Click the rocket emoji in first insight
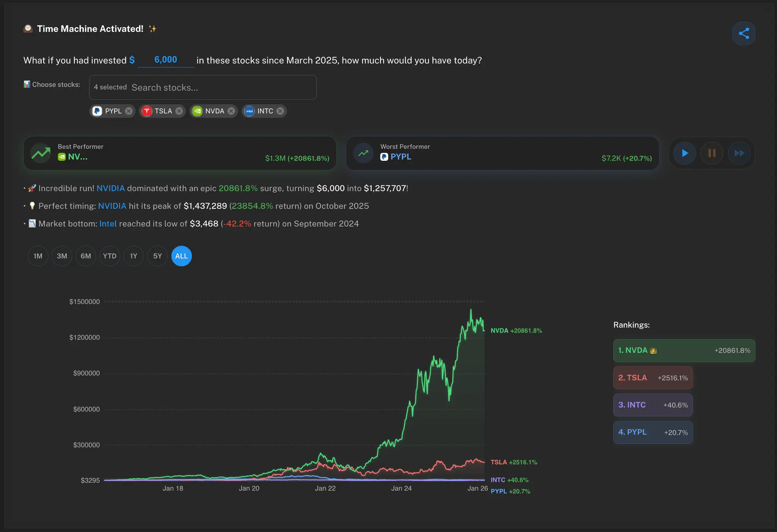Image resolution: width=777 pixels, height=532 pixels. coord(32,188)
